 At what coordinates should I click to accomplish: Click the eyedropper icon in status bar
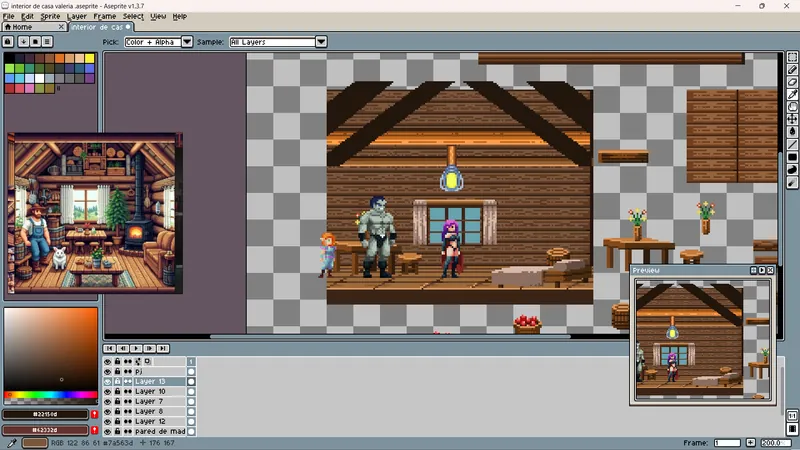(12, 442)
